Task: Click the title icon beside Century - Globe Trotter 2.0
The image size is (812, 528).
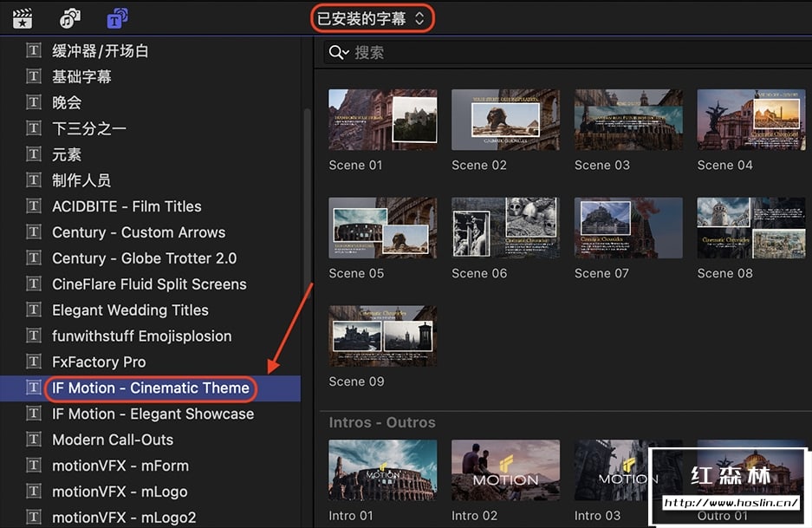Action: tap(34, 257)
